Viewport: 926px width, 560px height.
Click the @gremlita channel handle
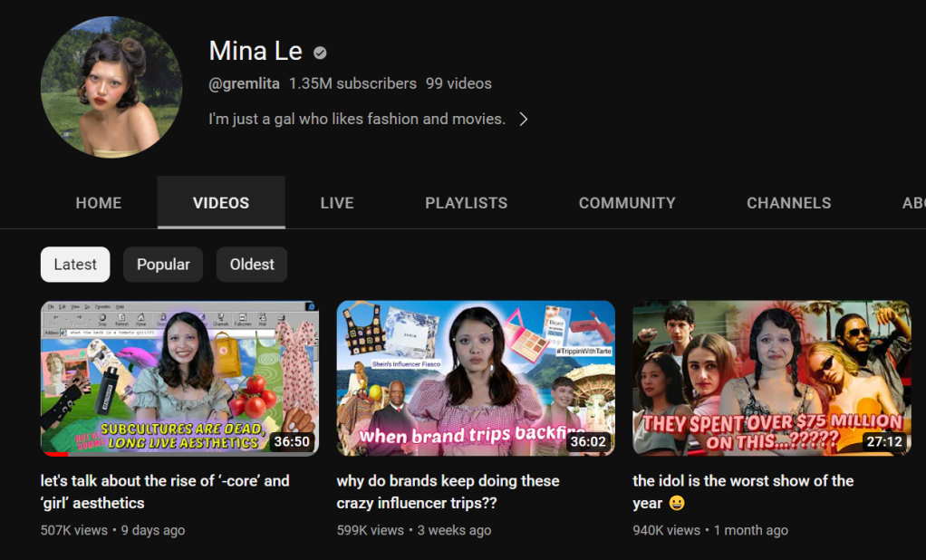(x=245, y=83)
